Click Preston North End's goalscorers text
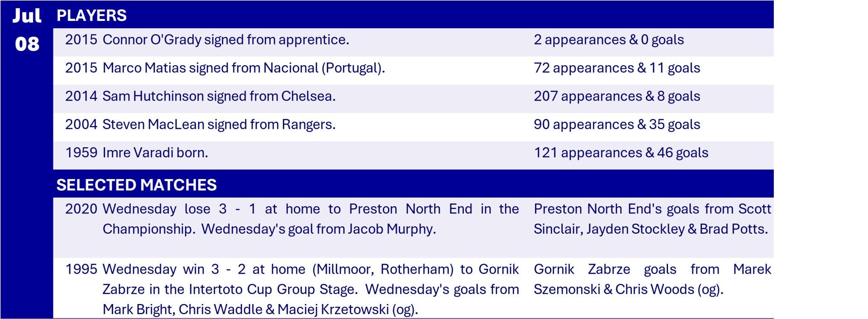Viewport: 868px width, 319px height. click(x=652, y=219)
